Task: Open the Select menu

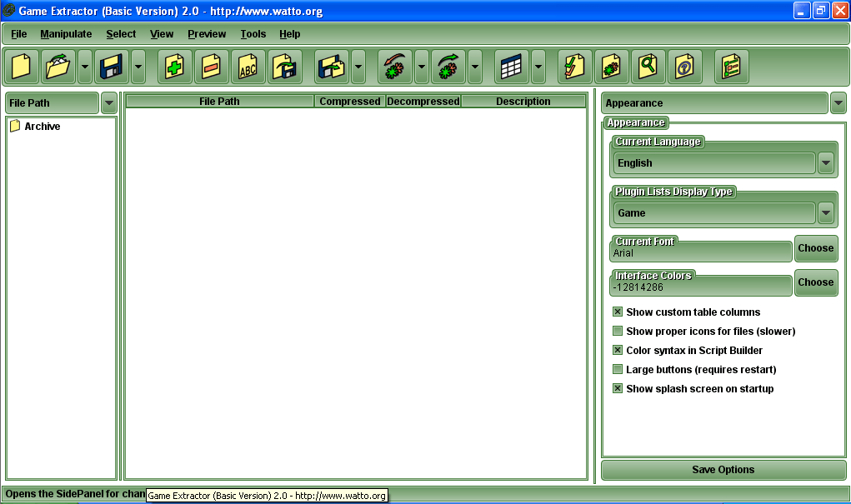Action: pos(121,33)
